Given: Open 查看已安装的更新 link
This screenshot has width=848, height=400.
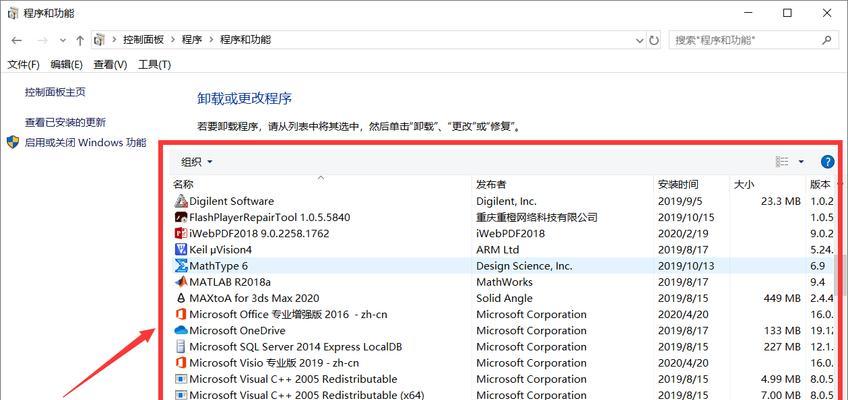Looking at the screenshot, I should [65, 122].
